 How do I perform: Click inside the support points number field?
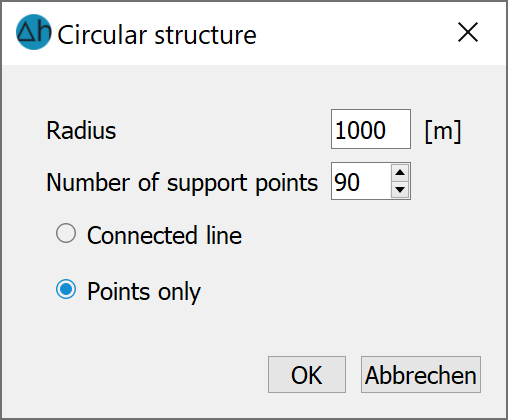(361, 181)
